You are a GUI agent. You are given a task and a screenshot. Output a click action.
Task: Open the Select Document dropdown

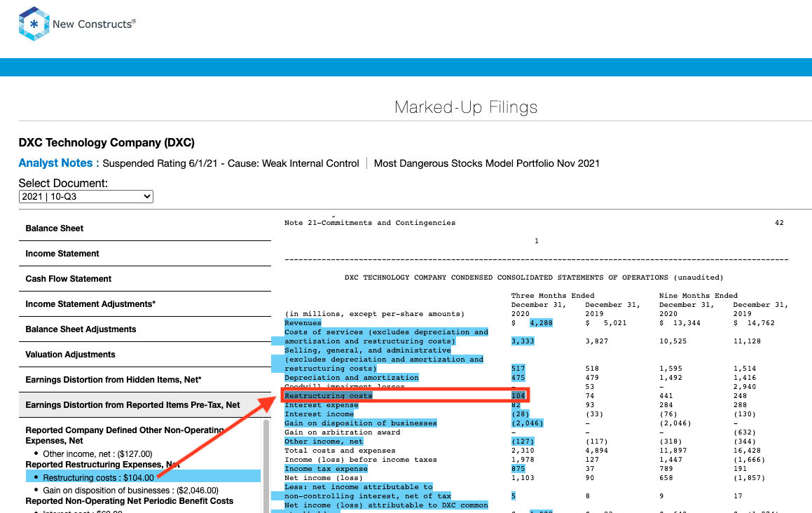(x=86, y=196)
